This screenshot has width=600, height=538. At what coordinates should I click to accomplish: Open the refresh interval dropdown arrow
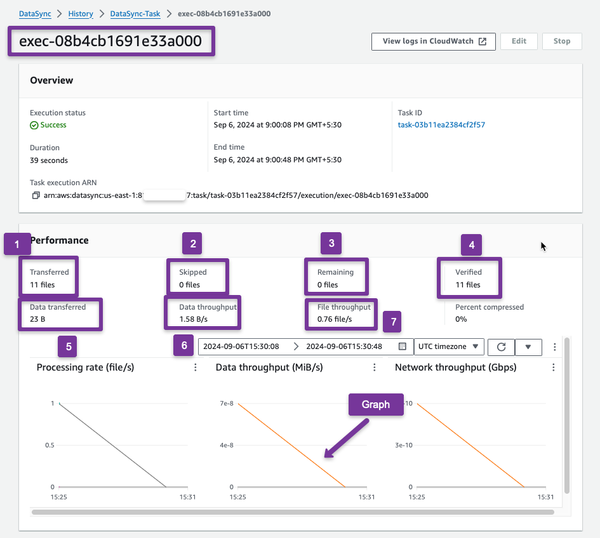click(x=529, y=346)
